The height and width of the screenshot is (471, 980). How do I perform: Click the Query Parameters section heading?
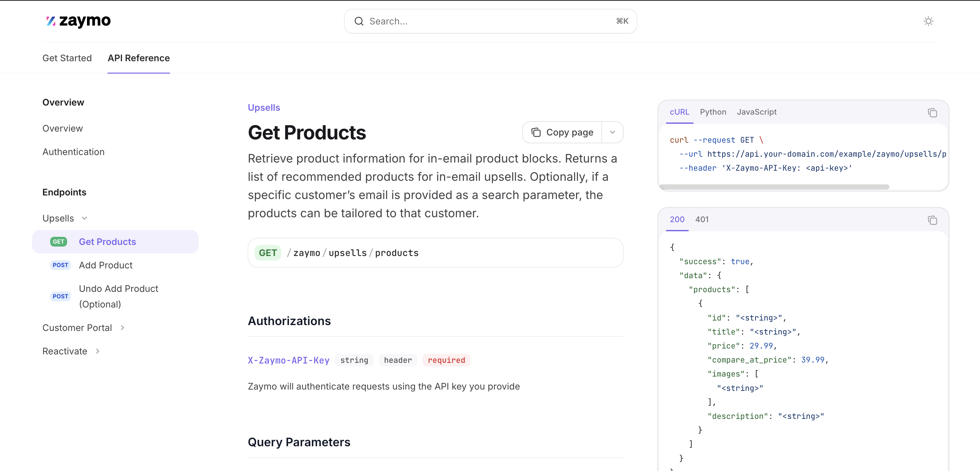pyautogui.click(x=299, y=442)
